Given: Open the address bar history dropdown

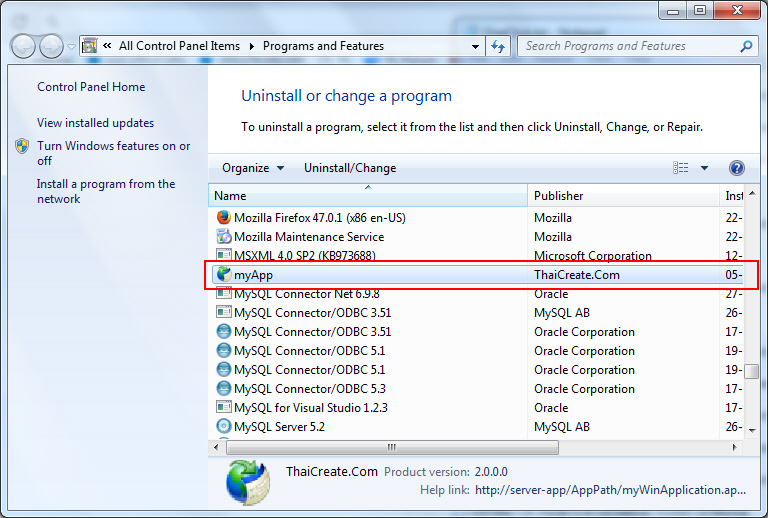Looking at the screenshot, I should 475,47.
